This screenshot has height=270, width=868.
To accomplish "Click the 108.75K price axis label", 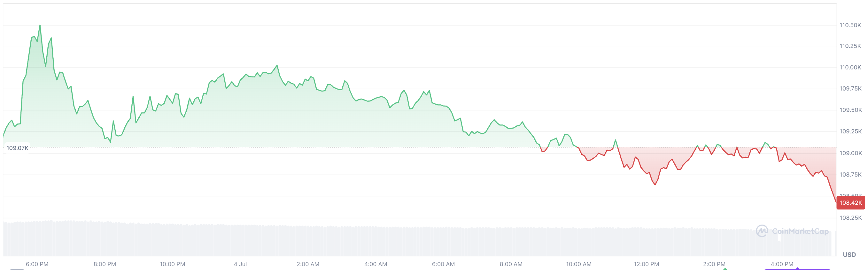I will click(850, 174).
